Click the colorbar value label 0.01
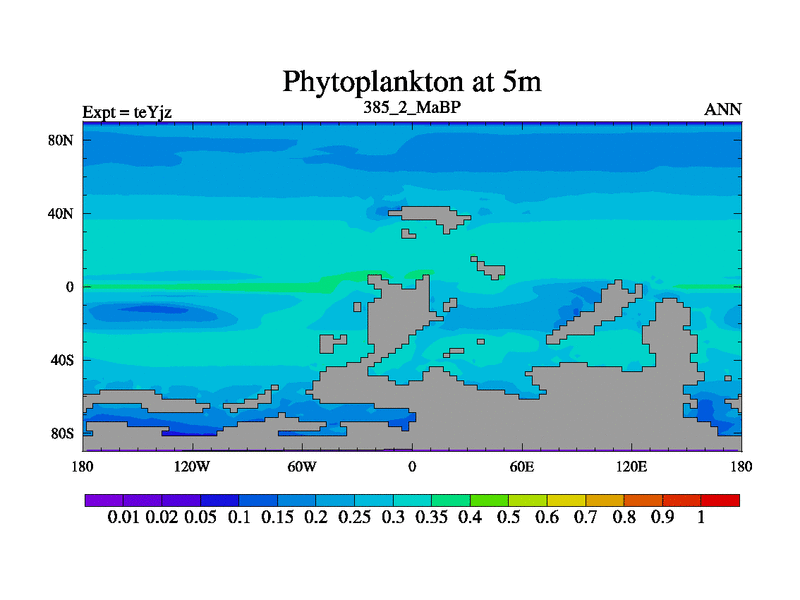The width and height of the screenshot is (800, 600). (123, 518)
